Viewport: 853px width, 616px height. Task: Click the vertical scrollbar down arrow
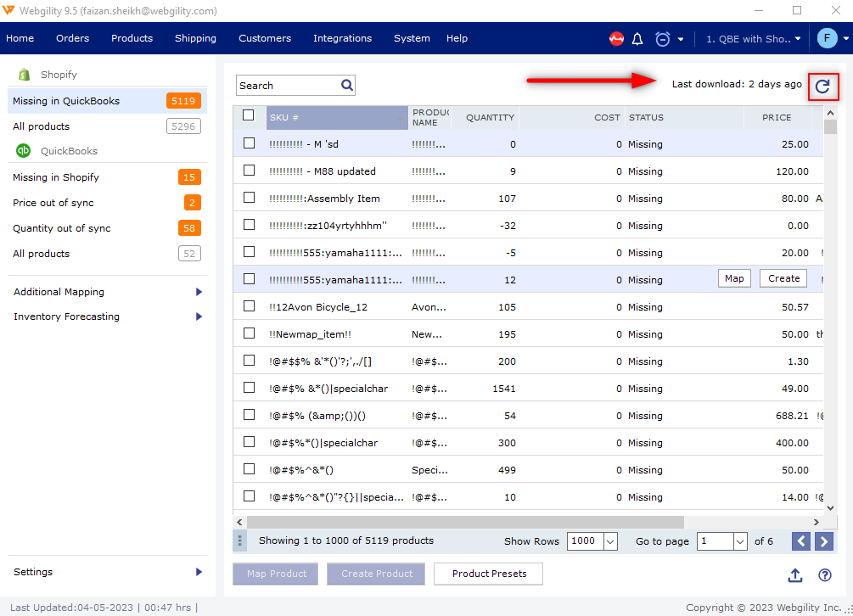[x=830, y=507]
